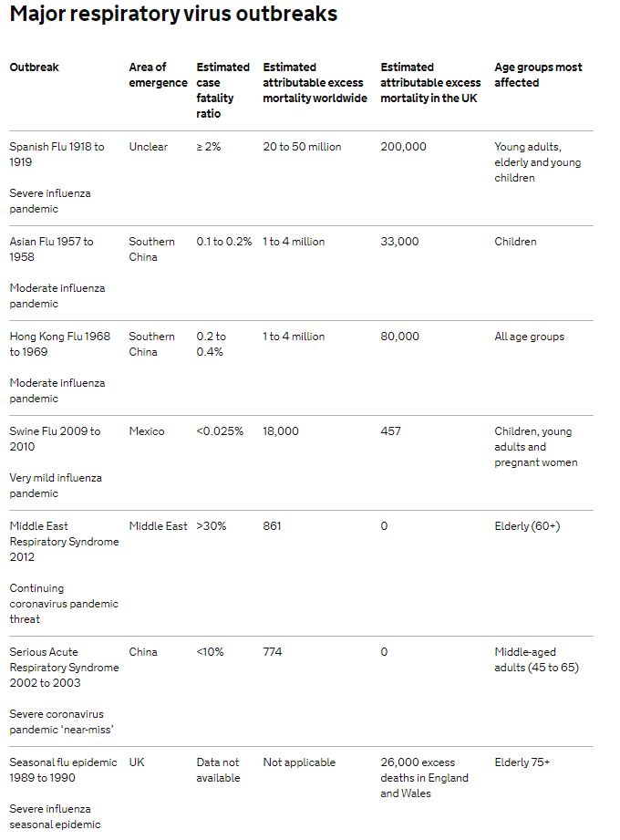This screenshot has height=840, width=620.
Task: Select the "20 to 50 million" mortality value
Action: click(302, 147)
